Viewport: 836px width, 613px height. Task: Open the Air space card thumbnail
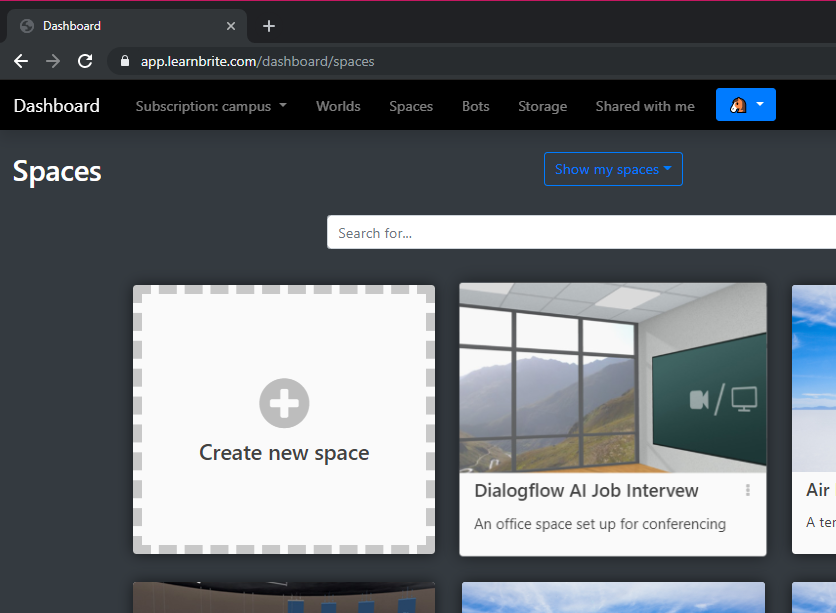[x=814, y=378]
